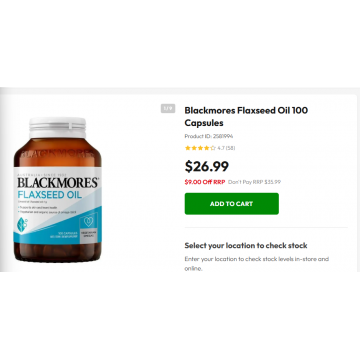Click the white cap of the bottle
The height and width of the screenshot is (360, 360).
(x=57, y=127)
